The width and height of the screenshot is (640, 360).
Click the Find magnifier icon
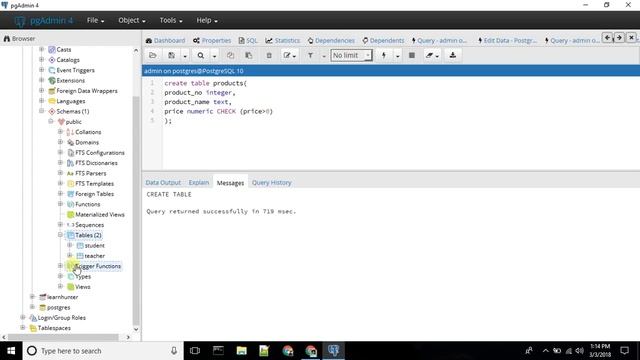(200, 56)
